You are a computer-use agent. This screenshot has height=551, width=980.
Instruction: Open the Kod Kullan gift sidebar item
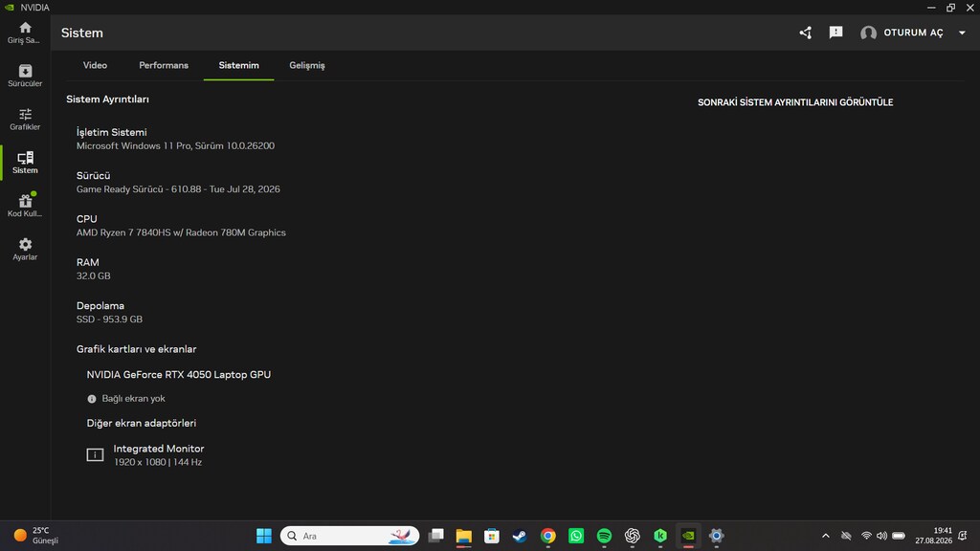(x=25, y=207)
